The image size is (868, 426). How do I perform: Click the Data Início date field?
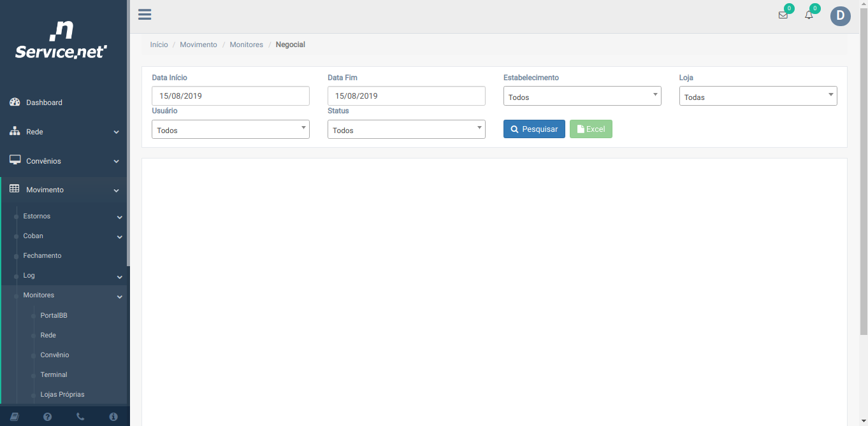point(230,96)
